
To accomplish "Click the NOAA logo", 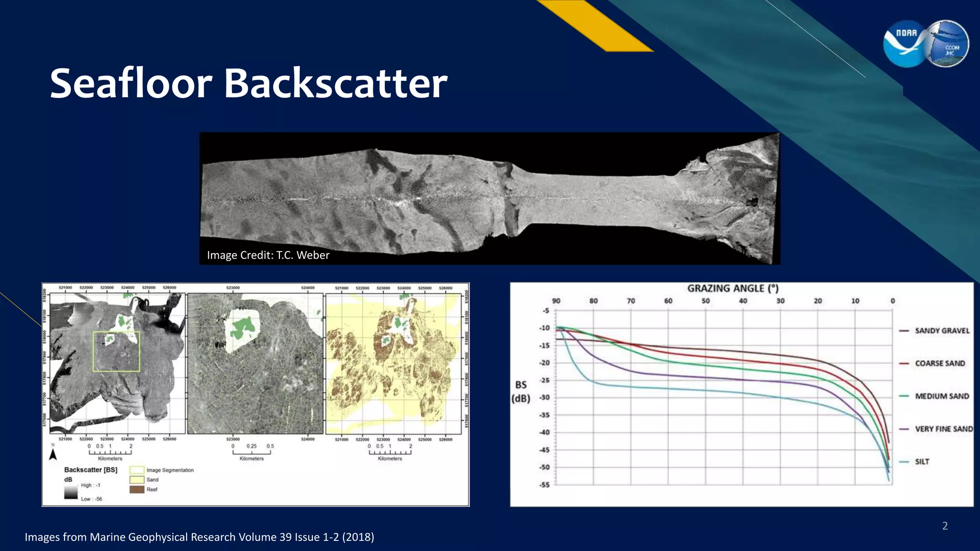I will coord(904,44).
